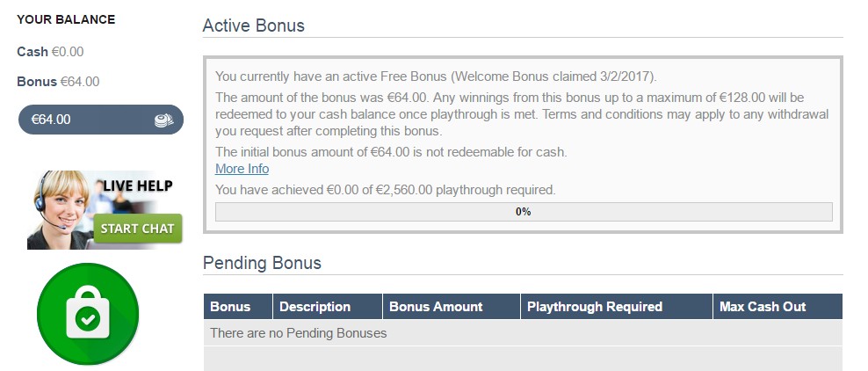Click the Bonus column header

(230, 307)
